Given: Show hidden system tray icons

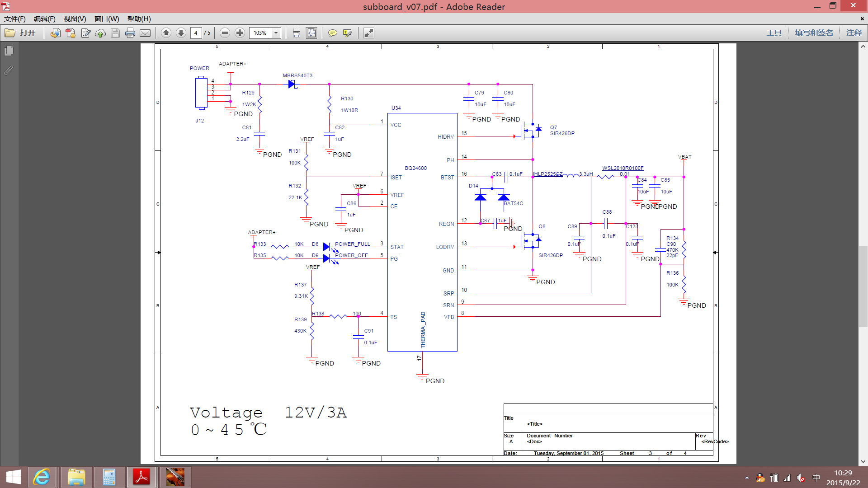Looking at the screenshot, I should [x=747, y=478].
